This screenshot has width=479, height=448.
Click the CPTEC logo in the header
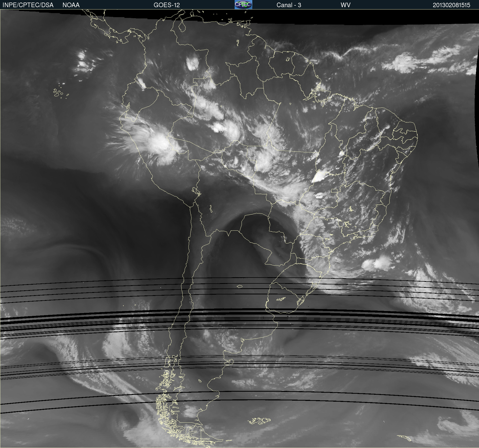243,5
